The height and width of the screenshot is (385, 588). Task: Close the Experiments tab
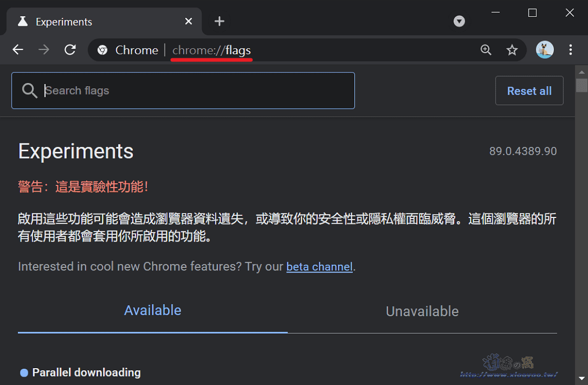click(x=188, y=22)
